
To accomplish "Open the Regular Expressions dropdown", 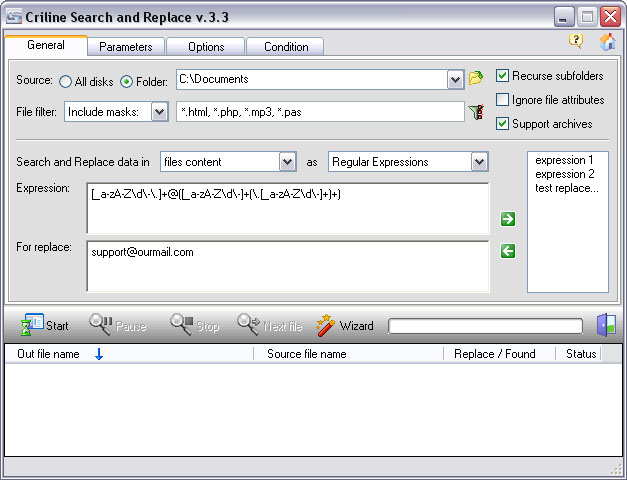I will tap(479, 162).
